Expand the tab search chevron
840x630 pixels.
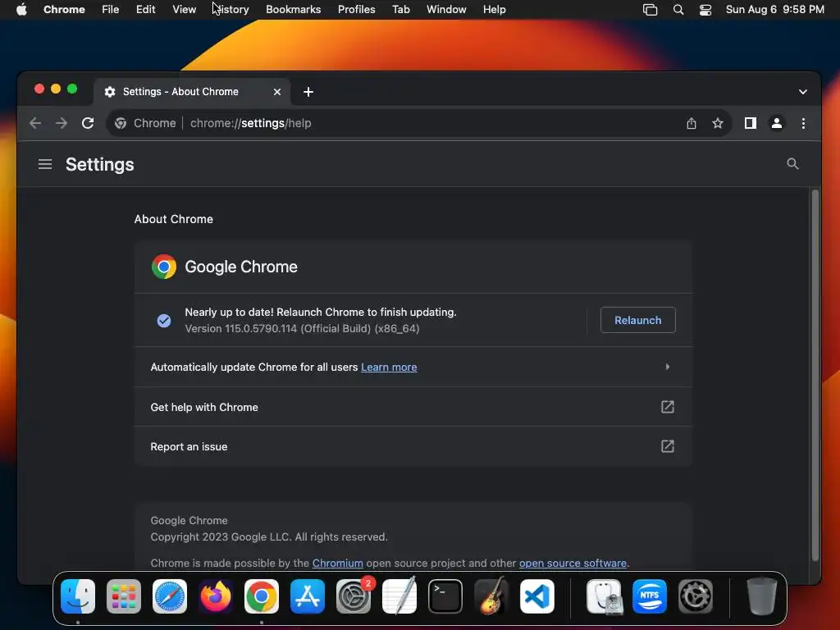pyautogui.click(x=802, y=92)
